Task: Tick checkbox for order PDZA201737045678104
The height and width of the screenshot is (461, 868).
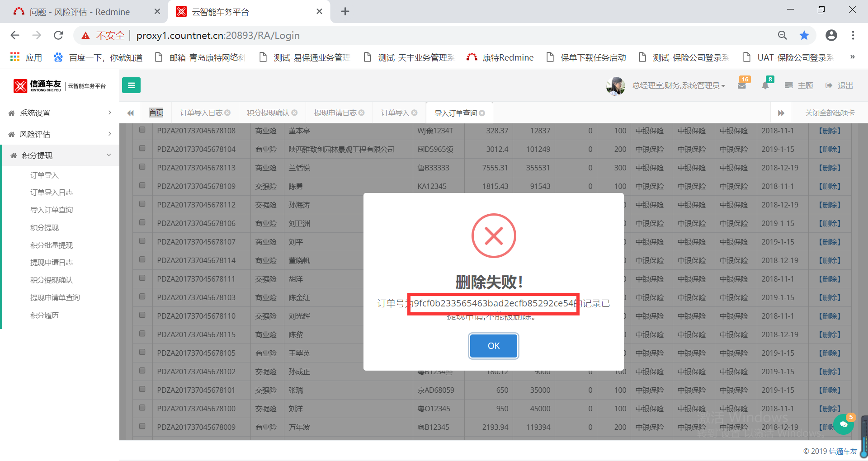Action: 142,148
